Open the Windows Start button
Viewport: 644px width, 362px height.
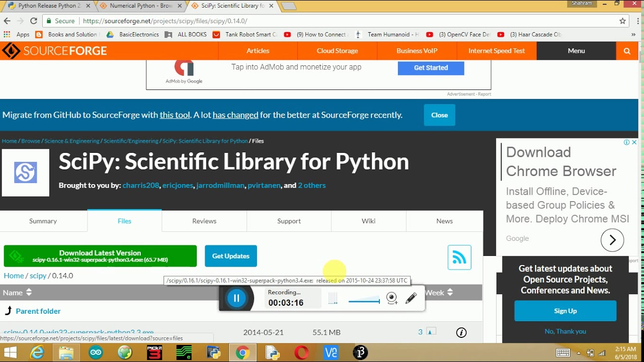(x=10, y=353)
